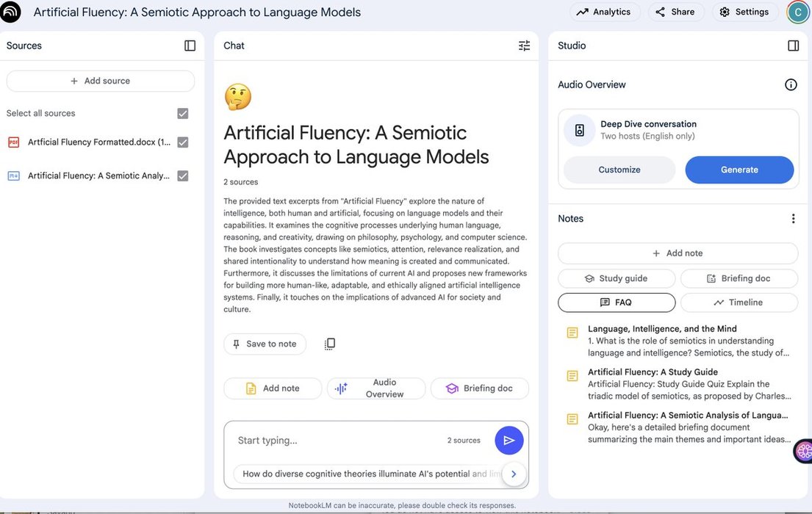
Task: Open the user profile avatar
Action: [797, 12]
